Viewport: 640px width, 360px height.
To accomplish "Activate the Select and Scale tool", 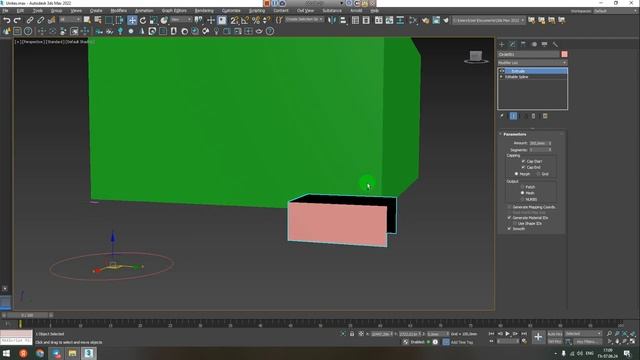I will [x=153, y=20].
